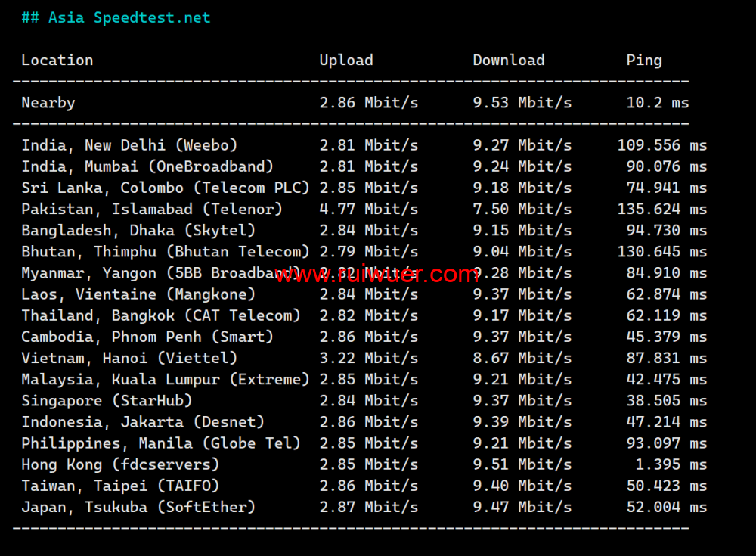This screenshot has width=756, height=556.
Task: Select Taiwan, Taipei (TAIFO) entry
Action: [x=120, y=486]
